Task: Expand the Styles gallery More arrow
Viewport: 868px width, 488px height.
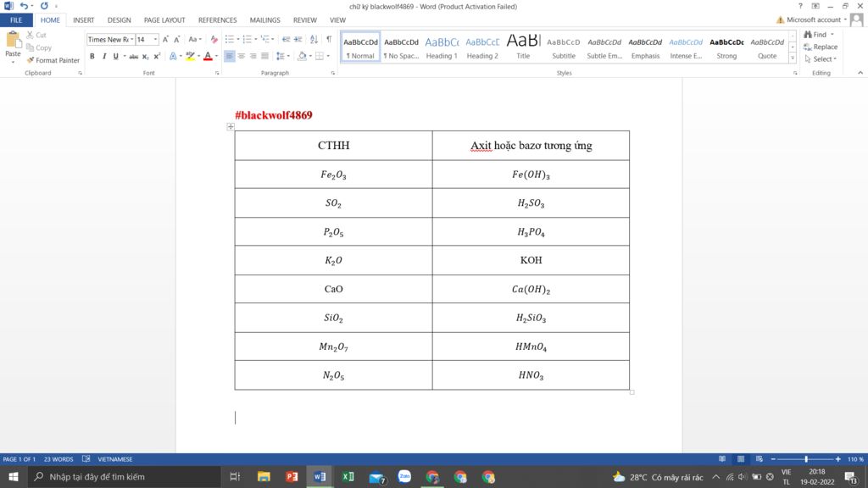Action: point(793,58)
